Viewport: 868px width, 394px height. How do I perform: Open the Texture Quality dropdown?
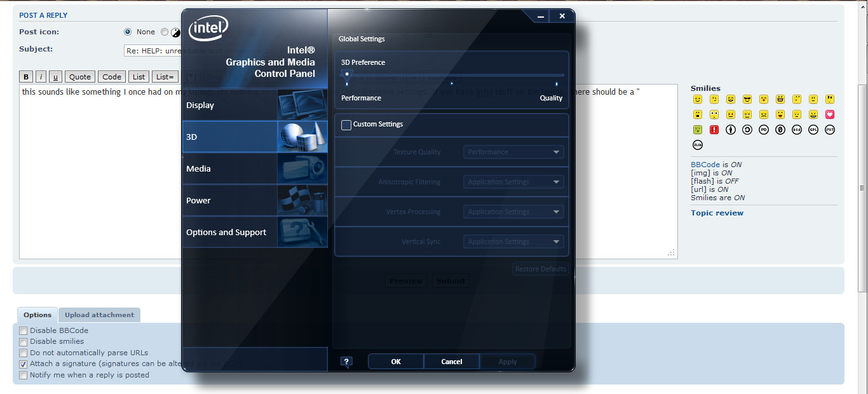pos(513,153)
